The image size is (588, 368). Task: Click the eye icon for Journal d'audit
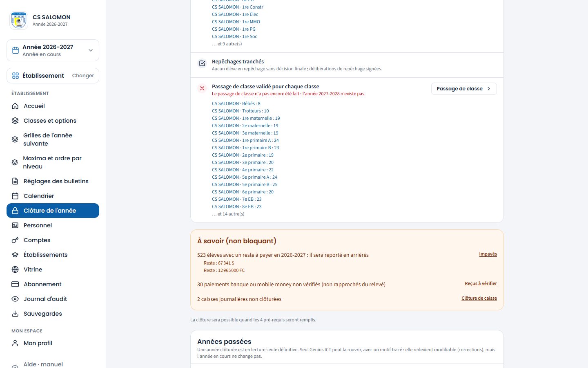click(x=15, y=299)
